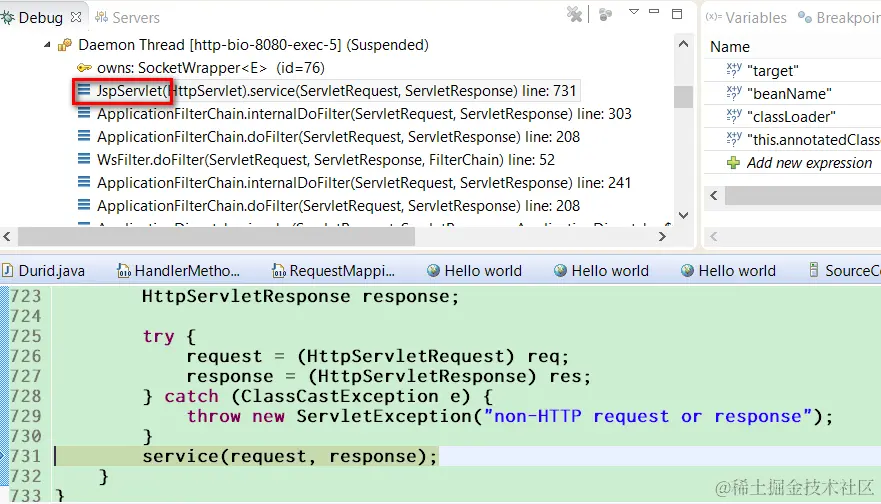Click the WsFilter.doFilter stack frame icon

pos(84,160)
